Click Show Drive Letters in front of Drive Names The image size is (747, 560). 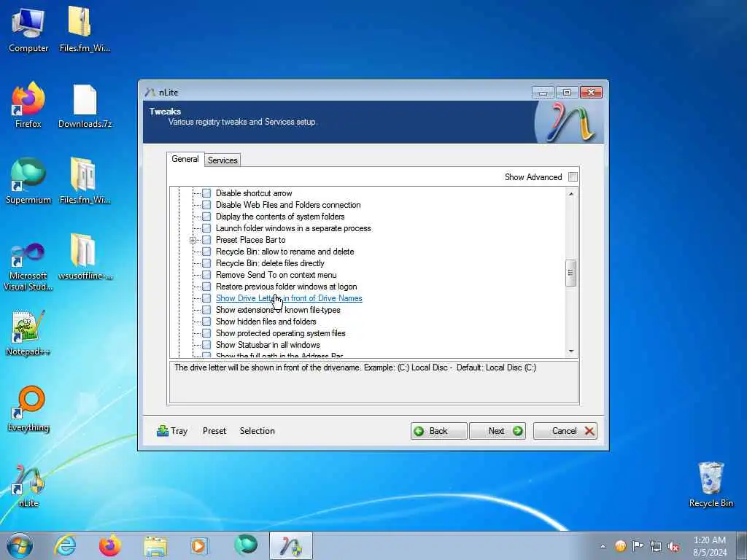(x=289, y=298)
